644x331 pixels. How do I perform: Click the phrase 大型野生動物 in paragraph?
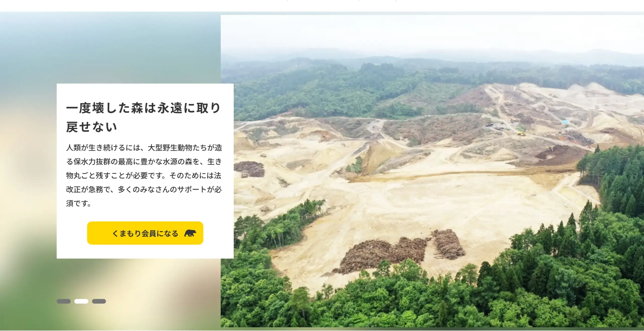[x=170, y=147]
